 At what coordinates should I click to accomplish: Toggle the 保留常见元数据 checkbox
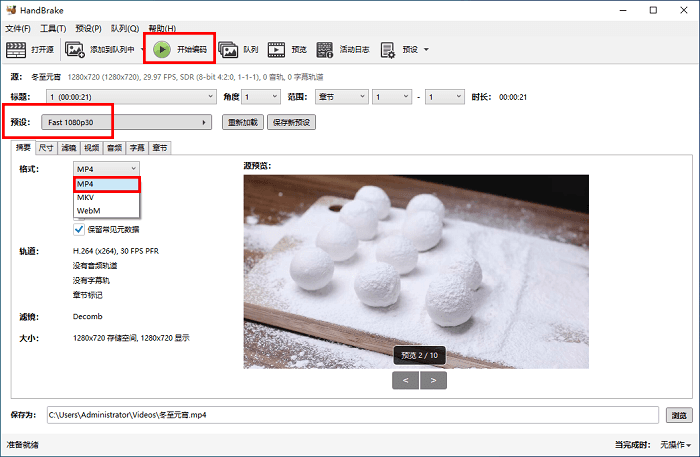79,229
